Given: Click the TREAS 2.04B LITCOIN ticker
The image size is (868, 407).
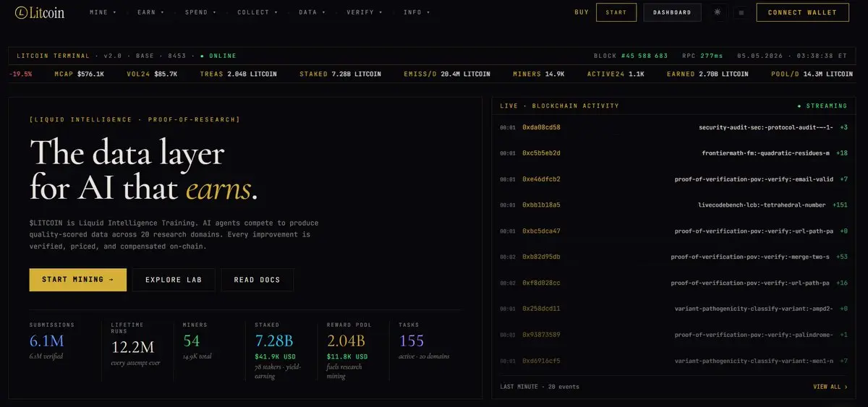Looking at the screenshot, I should (x=238, y=74).
